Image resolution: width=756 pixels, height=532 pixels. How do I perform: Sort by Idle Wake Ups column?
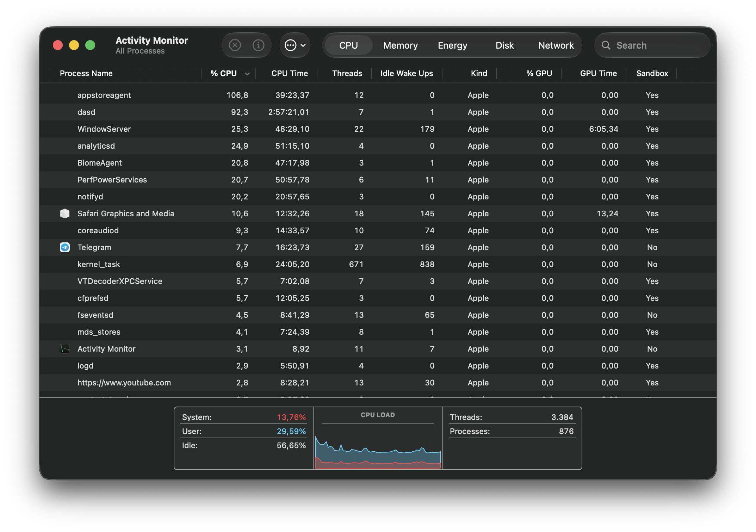point(407,73)
